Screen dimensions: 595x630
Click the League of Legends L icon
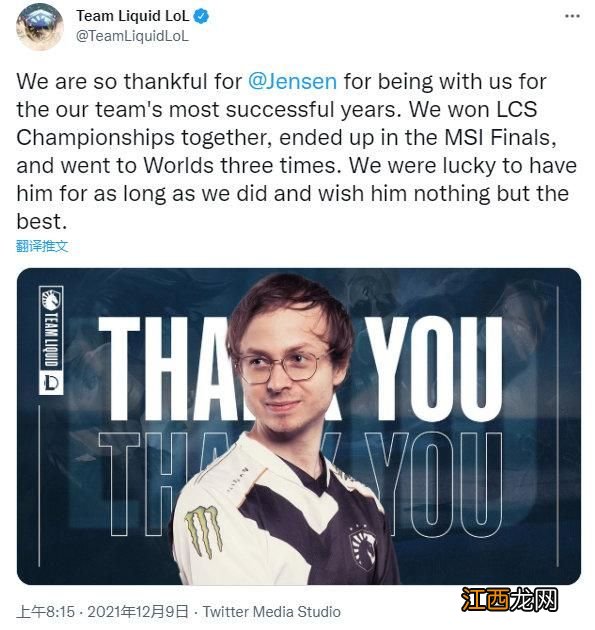click(51, 382)
